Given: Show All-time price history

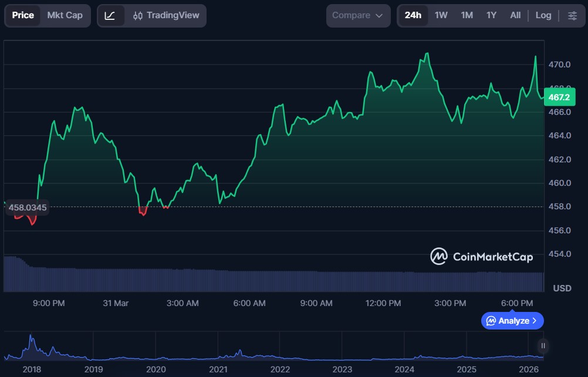Looking at the screenshot, I should [515, 15].
